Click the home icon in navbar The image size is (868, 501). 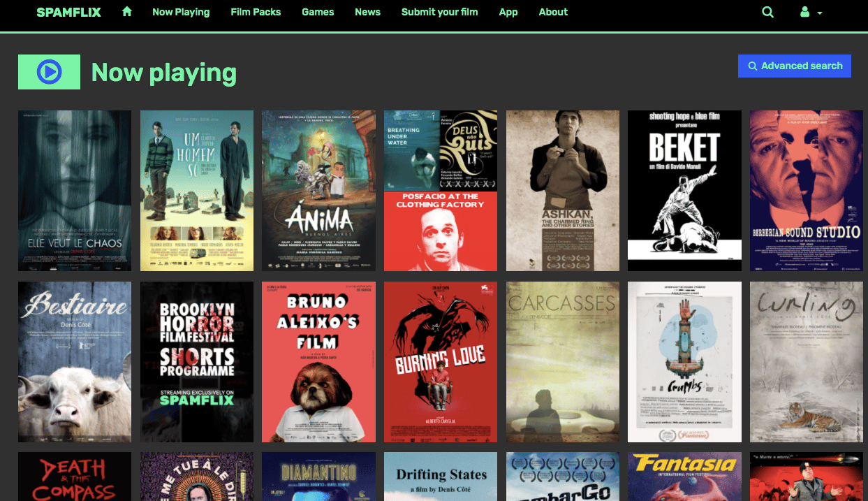tap(126, 12)
